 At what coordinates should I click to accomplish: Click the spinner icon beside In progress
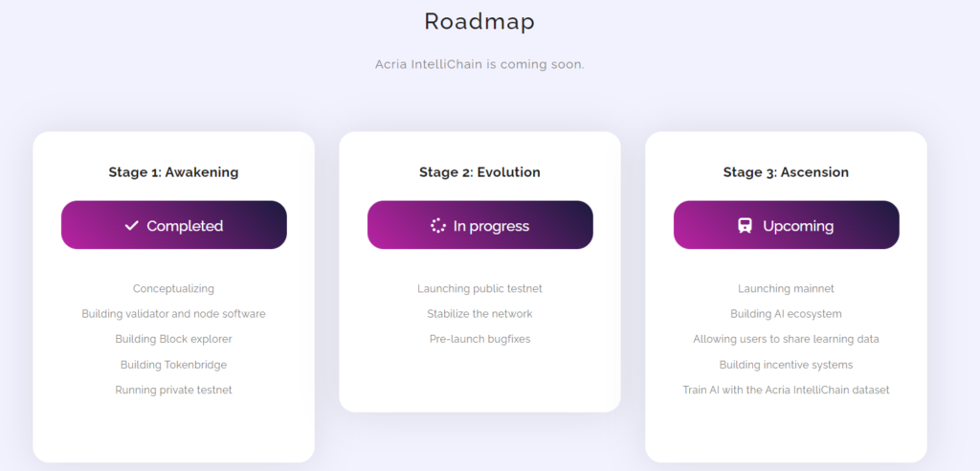[x=438, y=225]
